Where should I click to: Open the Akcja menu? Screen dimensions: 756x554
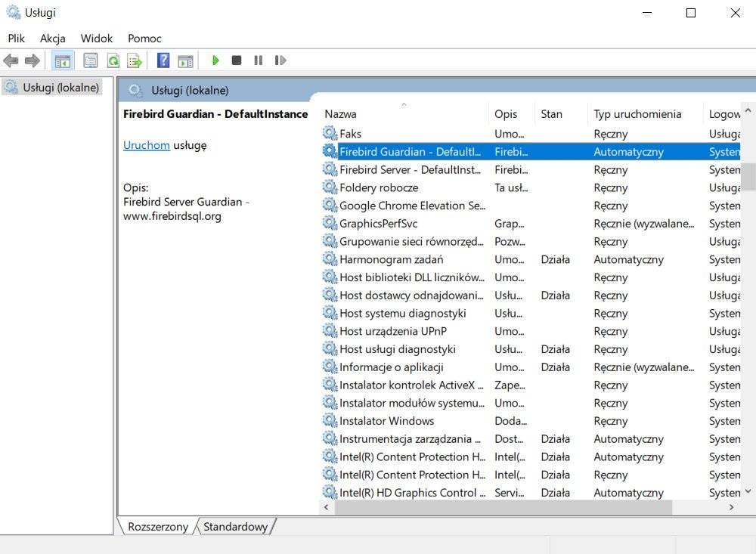[52, 39]
